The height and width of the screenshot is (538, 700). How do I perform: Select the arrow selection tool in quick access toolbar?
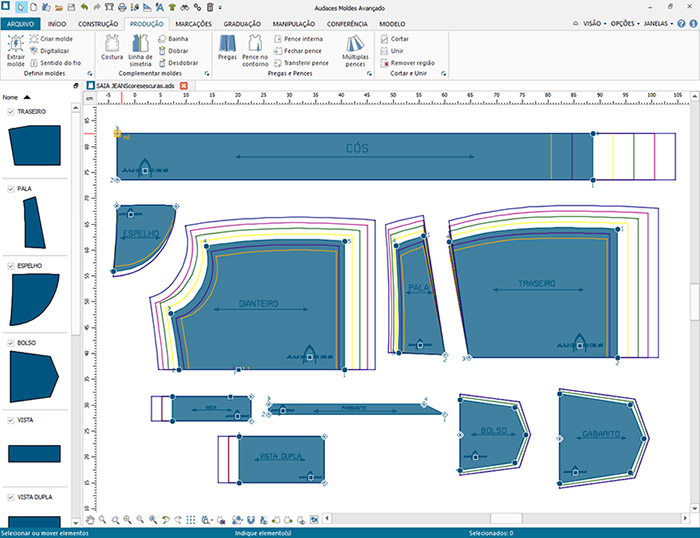(x=21, y=7)
